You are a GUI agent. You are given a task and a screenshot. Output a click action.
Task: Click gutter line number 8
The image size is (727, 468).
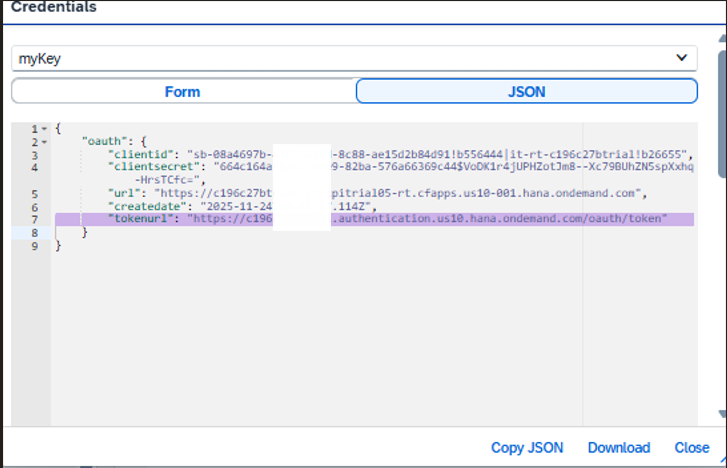click(35, 233)
